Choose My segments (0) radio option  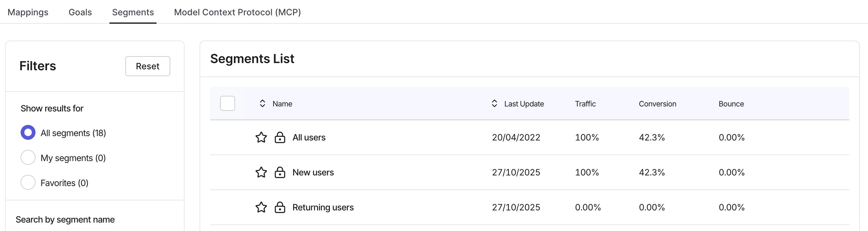[x=28, y=157]
